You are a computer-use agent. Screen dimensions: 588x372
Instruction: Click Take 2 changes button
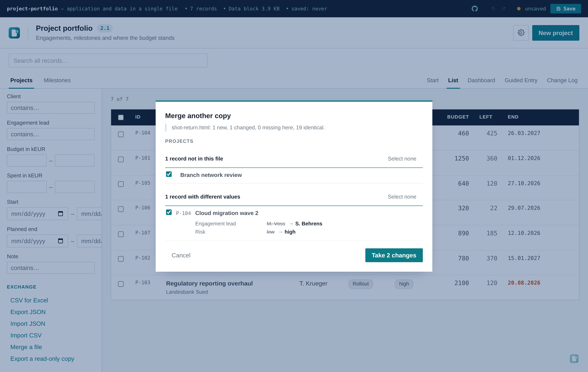coord(394,255)
